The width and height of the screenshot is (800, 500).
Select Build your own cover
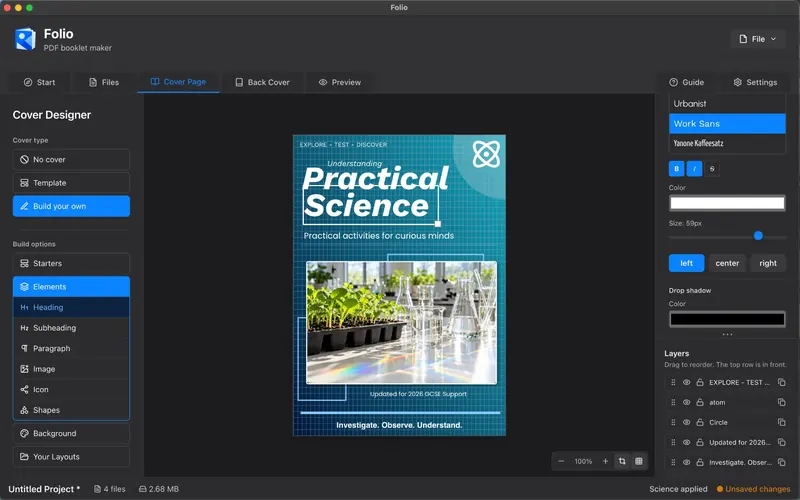click(x=71, y=206)
